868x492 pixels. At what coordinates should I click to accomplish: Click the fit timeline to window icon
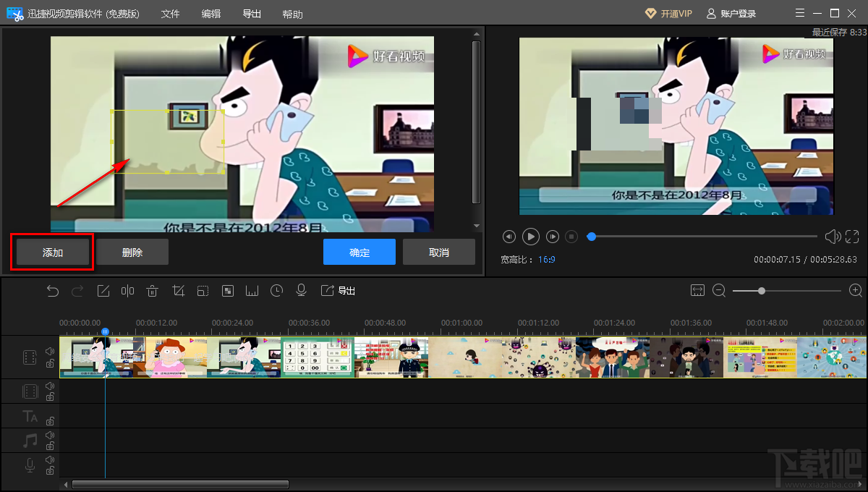point(697,290)
